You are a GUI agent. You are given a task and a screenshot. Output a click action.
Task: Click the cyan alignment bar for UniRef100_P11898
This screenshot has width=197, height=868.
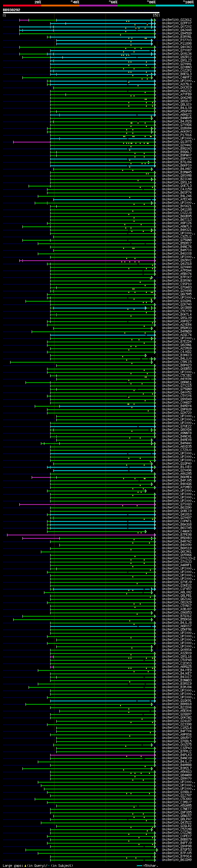pos(104,43)
